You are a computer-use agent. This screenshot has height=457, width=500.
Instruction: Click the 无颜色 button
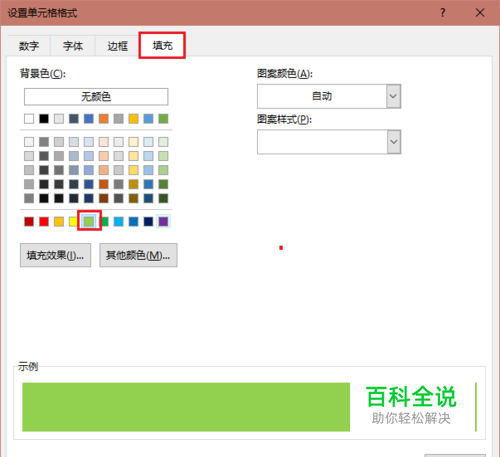point(96,97)
